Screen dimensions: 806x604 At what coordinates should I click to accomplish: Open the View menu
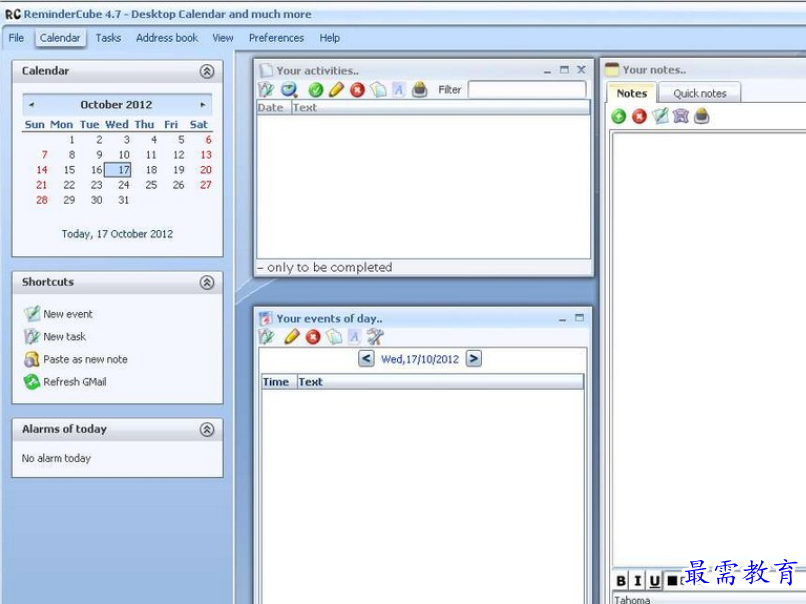pyautogui.click(x=223, y=38)
